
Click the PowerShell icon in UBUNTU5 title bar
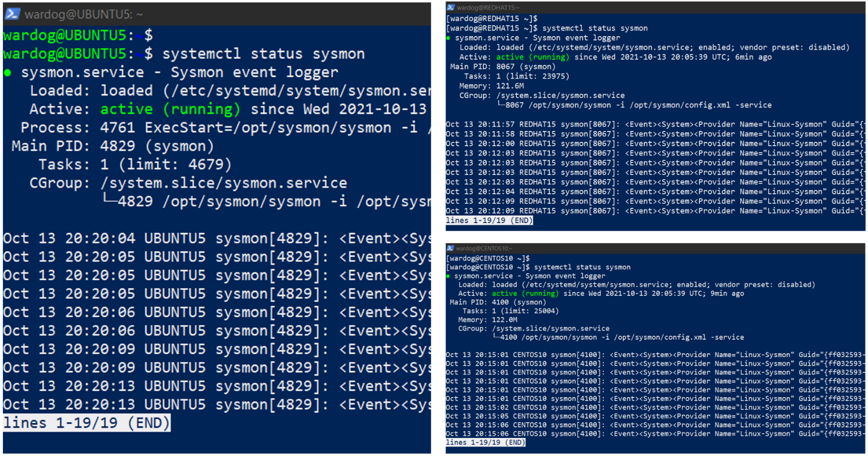tap(12, 14)
